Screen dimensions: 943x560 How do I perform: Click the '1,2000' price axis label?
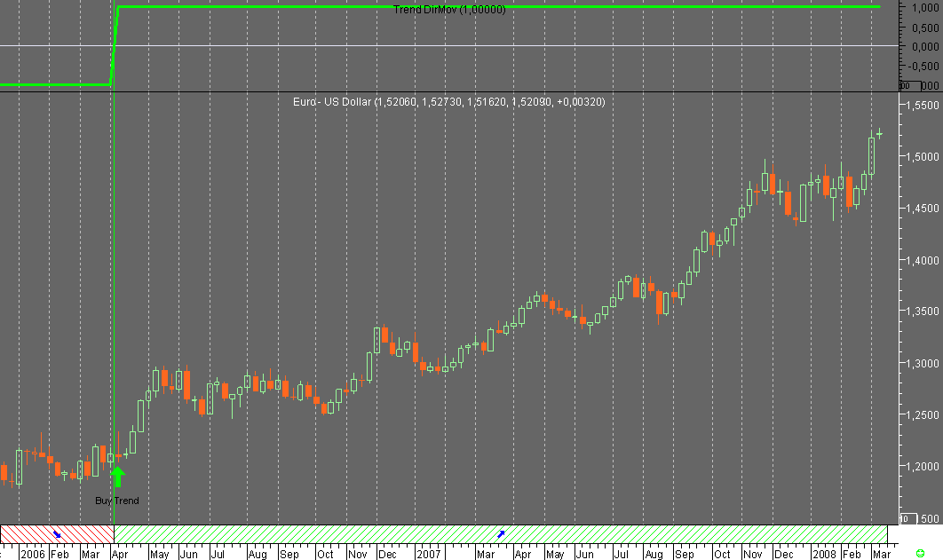[x=922, y=466]
